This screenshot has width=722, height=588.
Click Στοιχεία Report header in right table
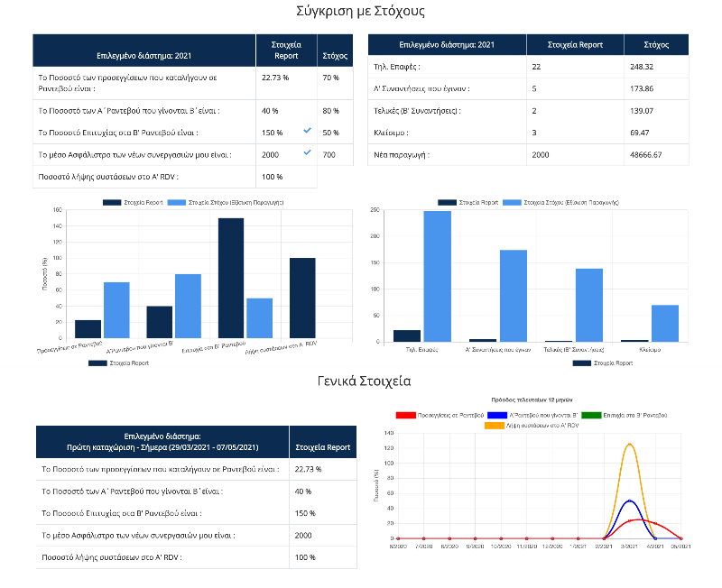pos(575,44)
